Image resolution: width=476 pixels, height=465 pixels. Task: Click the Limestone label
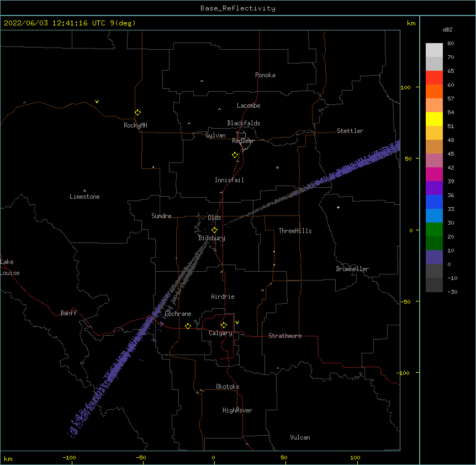(84, 197)
